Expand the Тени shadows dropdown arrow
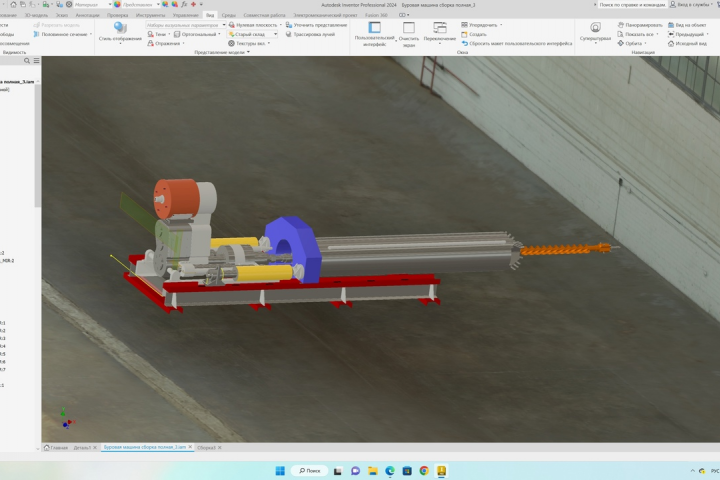Image resolution: width=720 pixels, height=480 pixels. [169, 34]
